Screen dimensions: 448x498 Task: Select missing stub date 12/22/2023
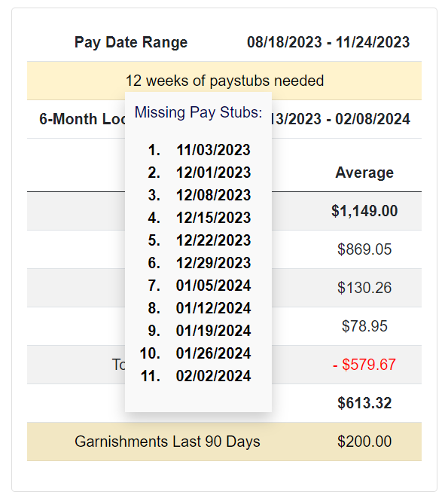pos(213,240)
